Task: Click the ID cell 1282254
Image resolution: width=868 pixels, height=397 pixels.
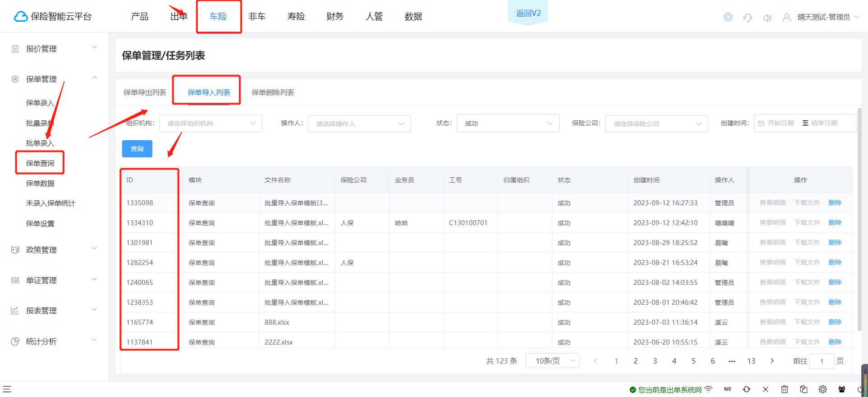Action: [x=140, y=263]
